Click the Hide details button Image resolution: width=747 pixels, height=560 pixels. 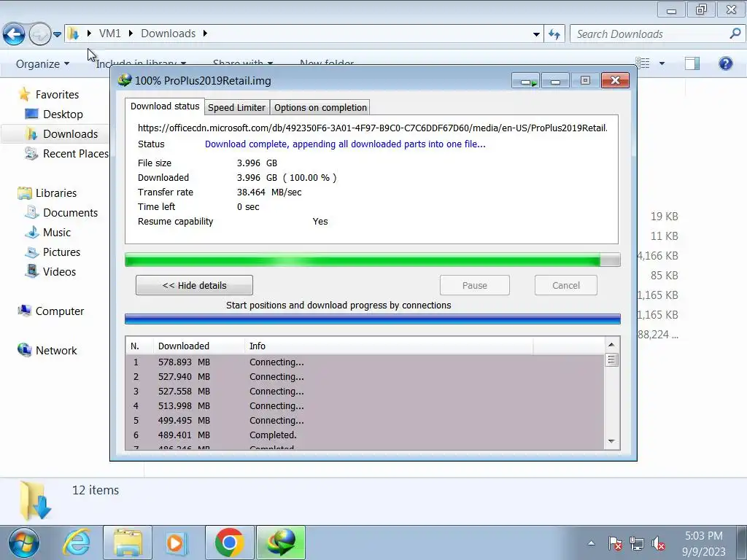194,285
